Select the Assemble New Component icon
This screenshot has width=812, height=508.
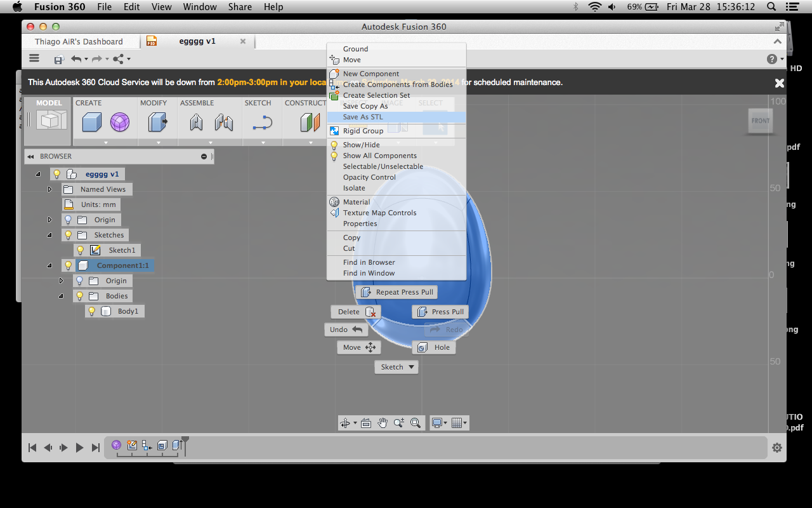(x=197, y=121)
